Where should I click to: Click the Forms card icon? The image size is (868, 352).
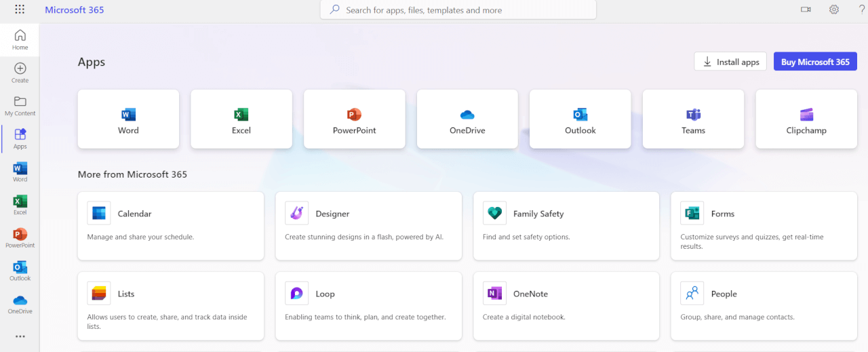point(692,213)
